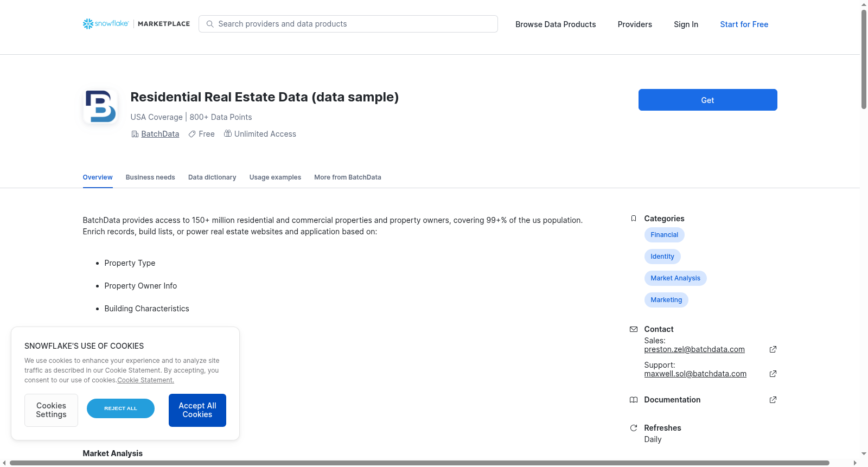Click the scrollbar down arrow
This screenshot has width=868, height=467.
pyautogui.click(x=864, y=454)
